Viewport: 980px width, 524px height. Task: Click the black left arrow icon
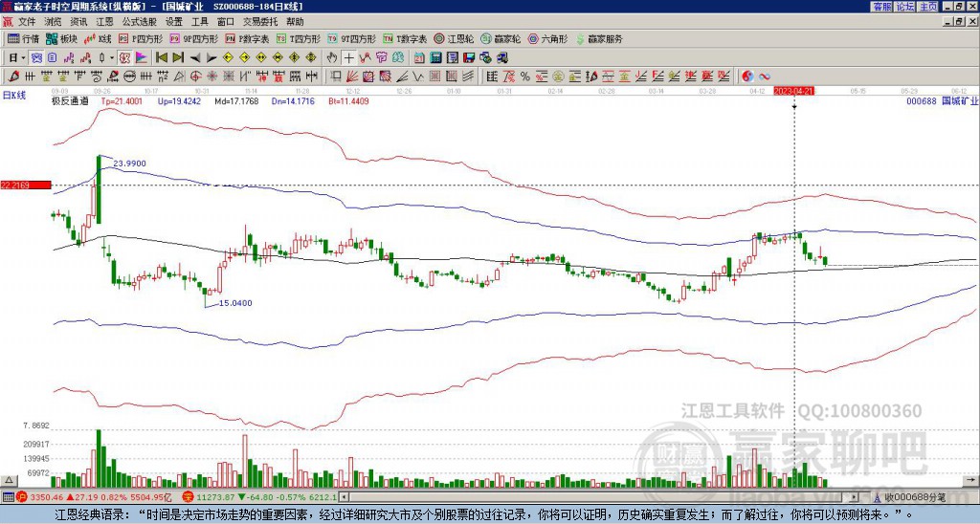click(x=195, y=58)
